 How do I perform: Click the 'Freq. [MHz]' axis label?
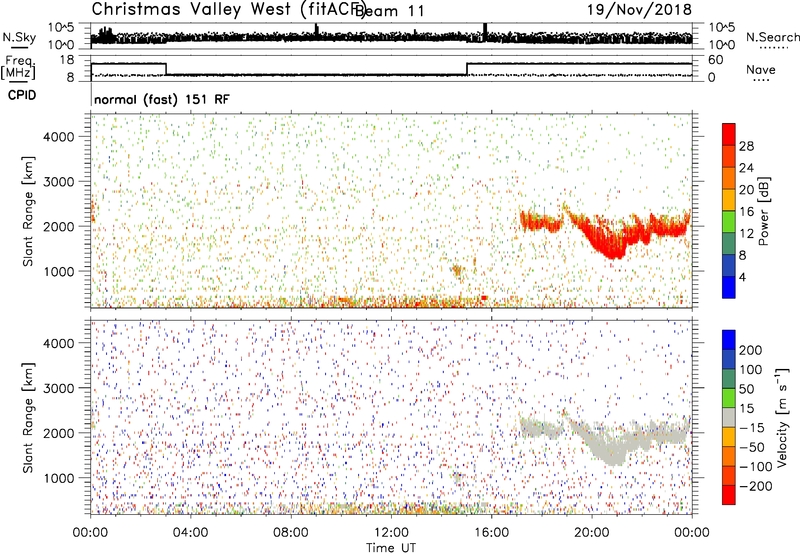pyautogui.click(x=18, y=67)
